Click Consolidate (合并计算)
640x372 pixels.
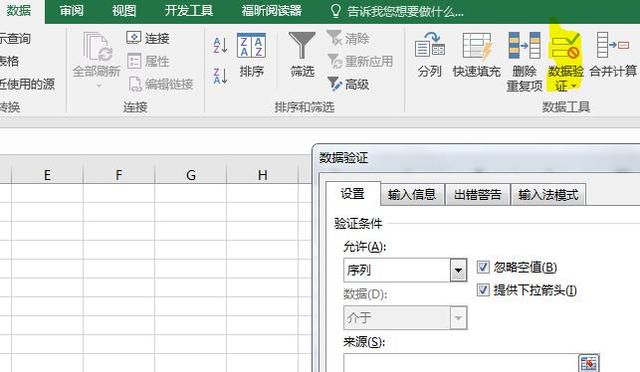[613, 55]
